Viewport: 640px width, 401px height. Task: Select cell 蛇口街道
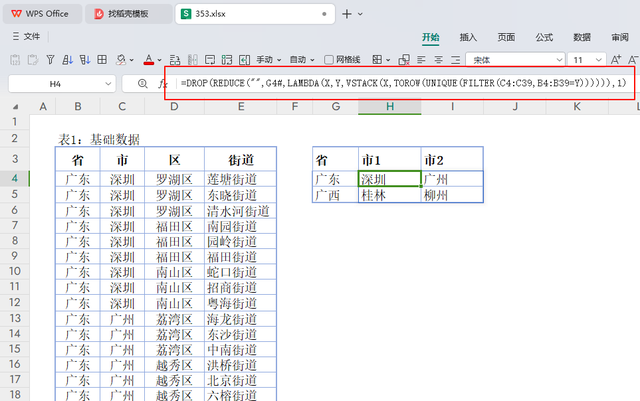(x=240, y=272)
